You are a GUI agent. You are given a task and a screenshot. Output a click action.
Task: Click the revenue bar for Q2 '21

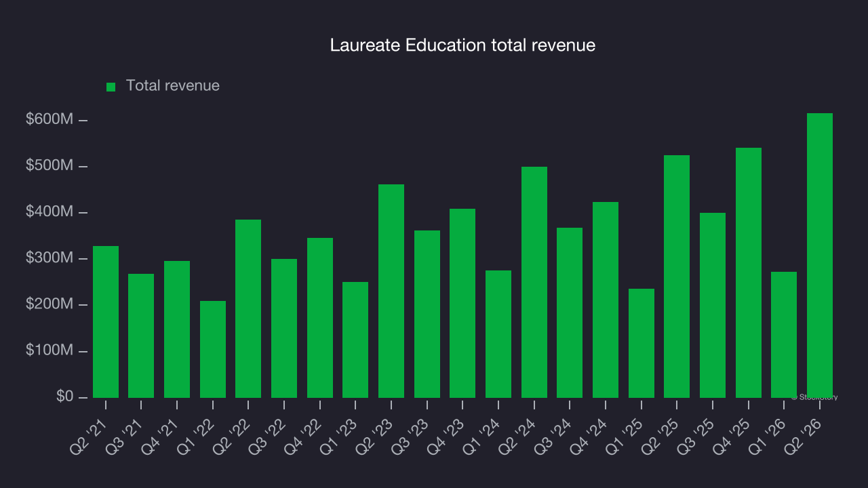tap(106, 322)
